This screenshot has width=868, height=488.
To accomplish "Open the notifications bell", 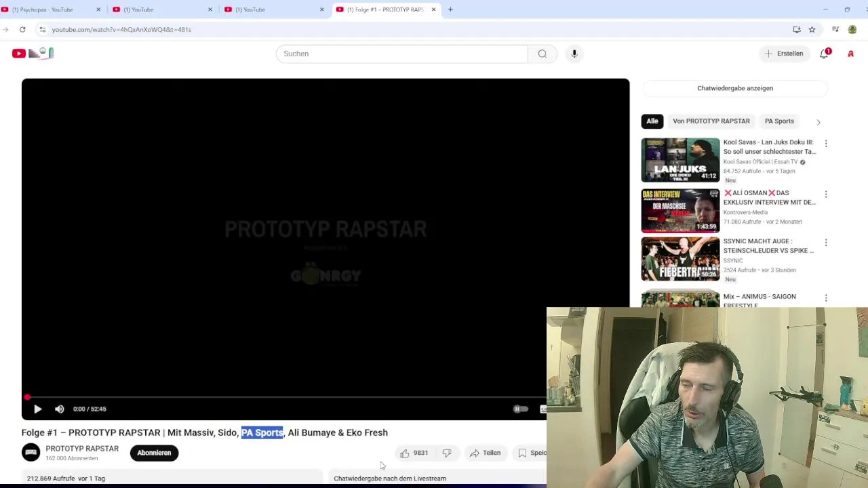I will (825, 54).
